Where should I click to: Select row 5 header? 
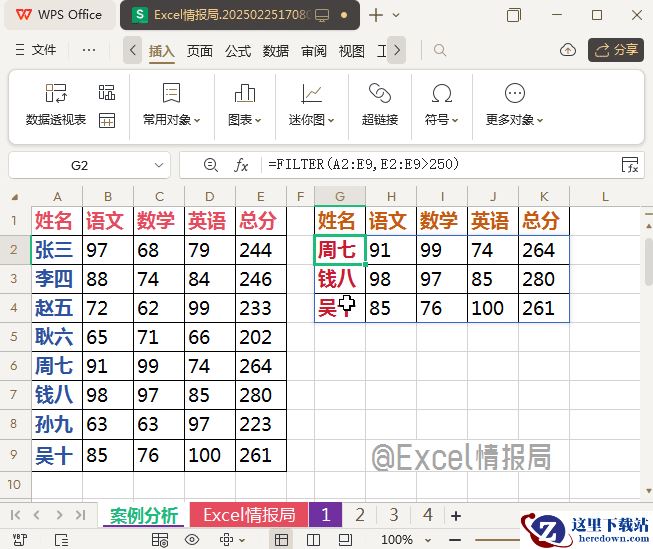tap(14, 337)
